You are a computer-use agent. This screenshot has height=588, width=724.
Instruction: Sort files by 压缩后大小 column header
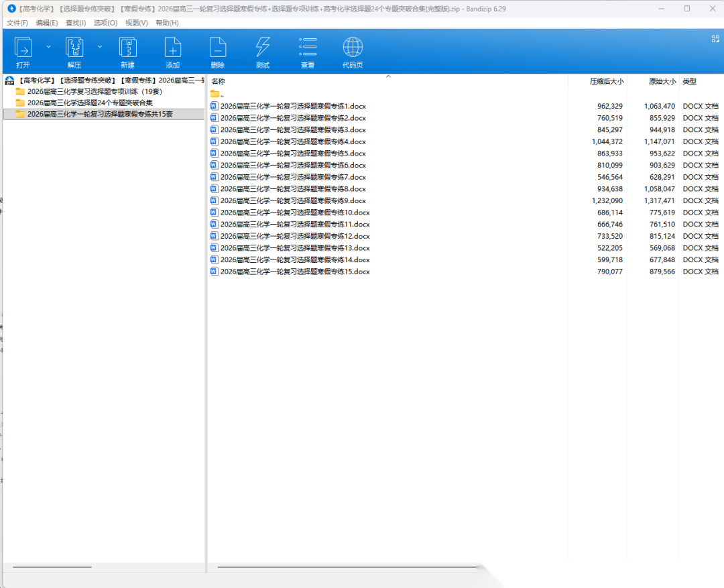click(606, 82)
